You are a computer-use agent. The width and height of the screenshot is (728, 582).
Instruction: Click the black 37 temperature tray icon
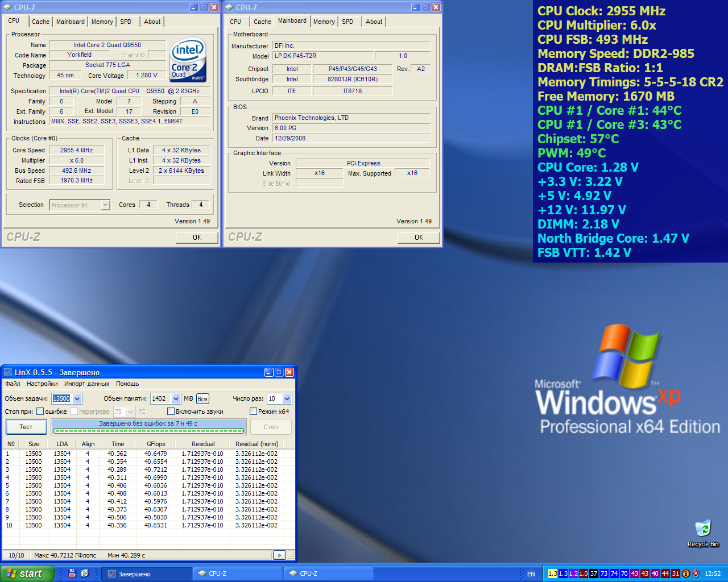pyautogui.click(x=593, y=573)
